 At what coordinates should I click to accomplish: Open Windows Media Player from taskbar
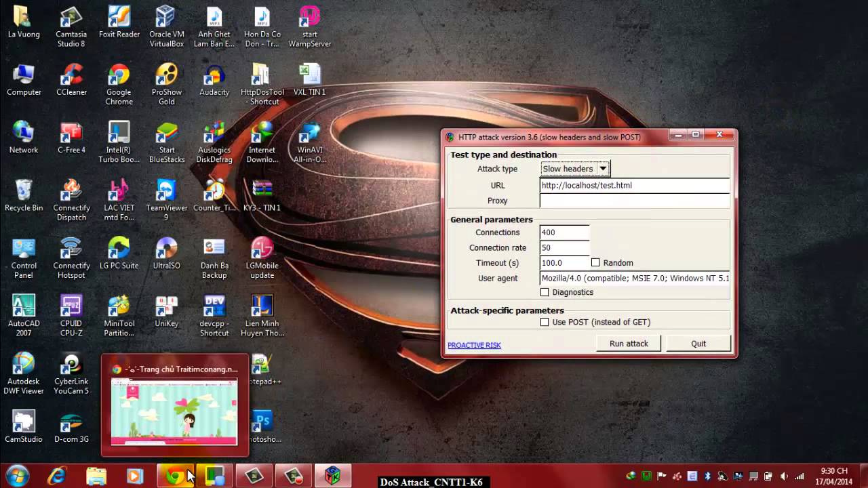(x=135, y=476)
